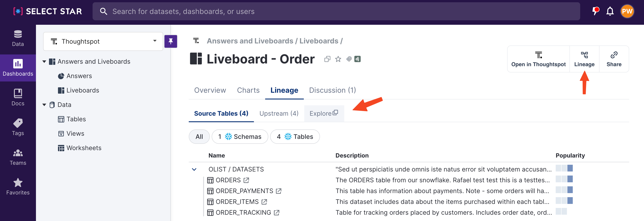Toggle the sidebar pin button
Image resolution: width=644 pixels, height=221 pixels.
click(x=171, y=41)
